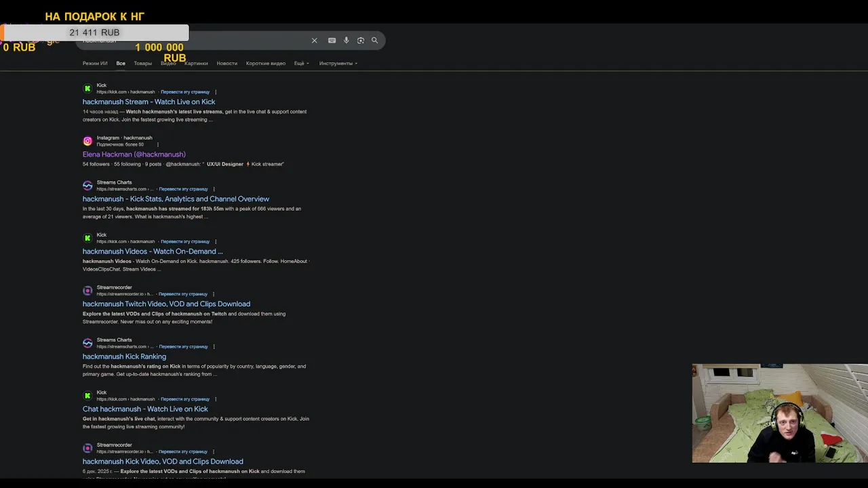Click 'Подписчиков: более 50' under Instagram
868x488 pixels.
coord(120,144)
